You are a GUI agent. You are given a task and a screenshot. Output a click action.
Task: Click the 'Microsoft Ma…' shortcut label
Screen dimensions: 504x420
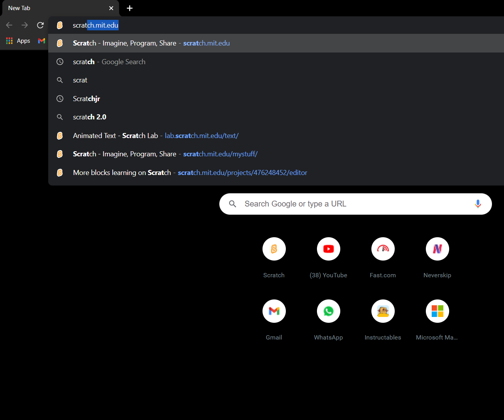pyautogui.click(x=437, y=338)
